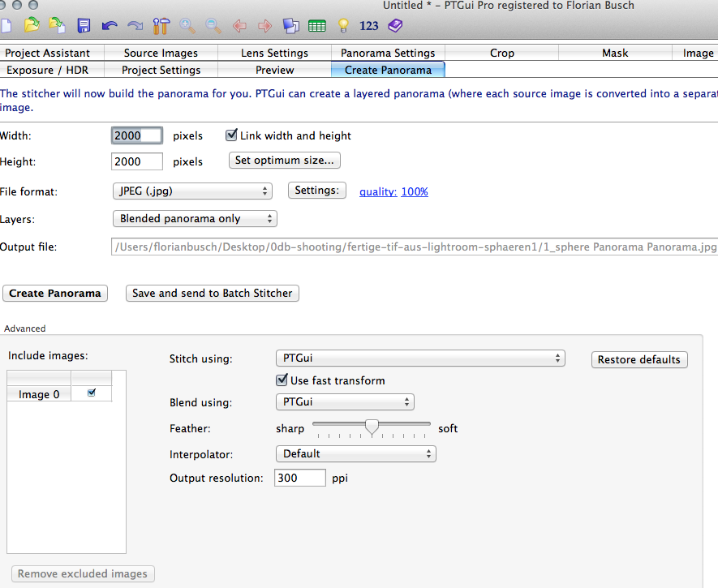Image resolution: width=718 pixels, height=588 pixels.
Task: Open the Preview tab
Action: (274, 70)
